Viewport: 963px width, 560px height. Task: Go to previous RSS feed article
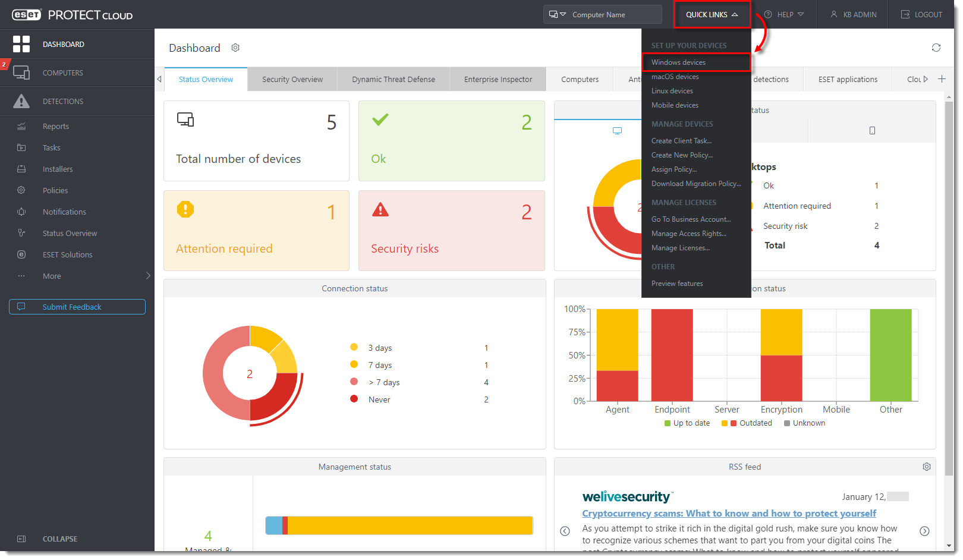pos(565,531)
